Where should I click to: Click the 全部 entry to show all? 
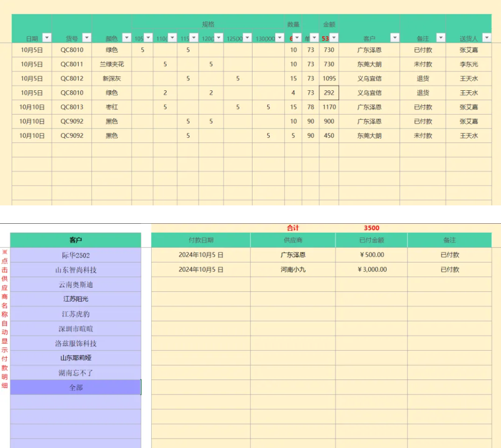pos(76,387)
